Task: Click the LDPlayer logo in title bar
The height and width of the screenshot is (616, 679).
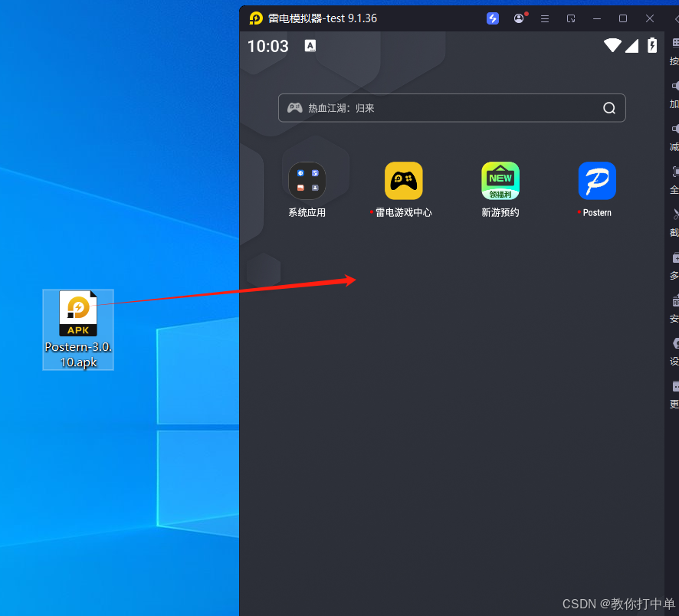Action: click(x=256, y=18)
